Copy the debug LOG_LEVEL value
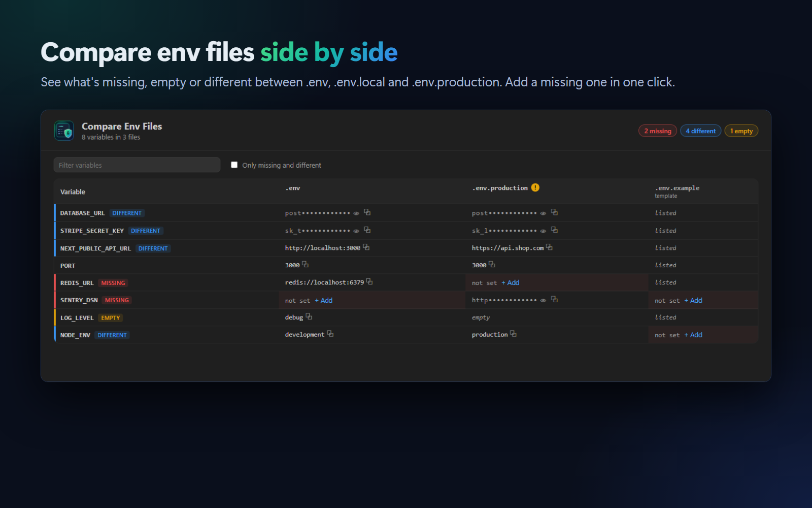This screenshot has height=508, width=812. coord(309,317)
